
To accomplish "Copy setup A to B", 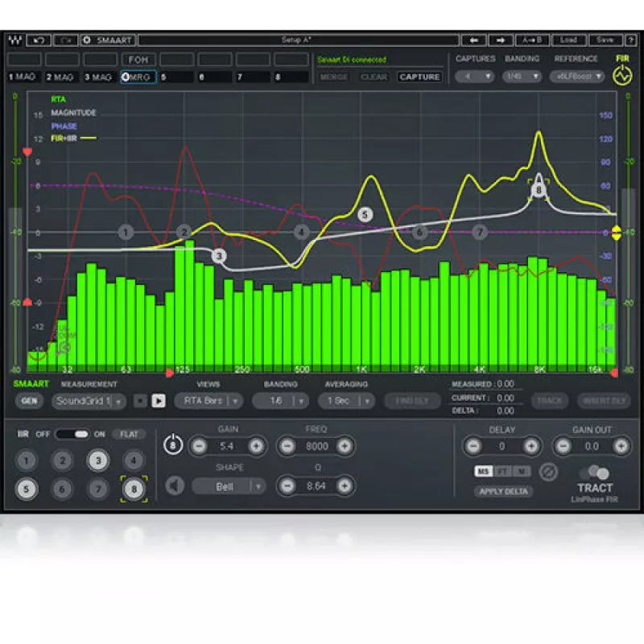I will click(531, 40).
